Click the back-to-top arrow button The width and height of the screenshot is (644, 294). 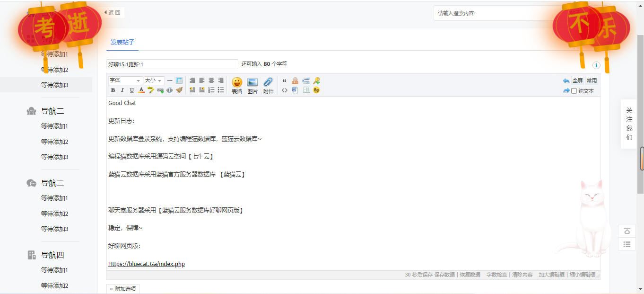point(627,231)
